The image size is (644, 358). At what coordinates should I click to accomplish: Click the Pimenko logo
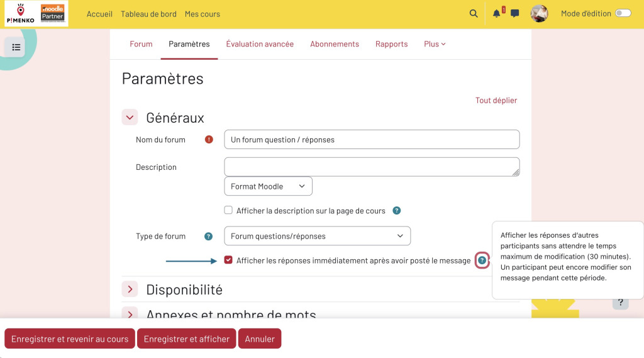pyautogui.click(x=21, y=14)
